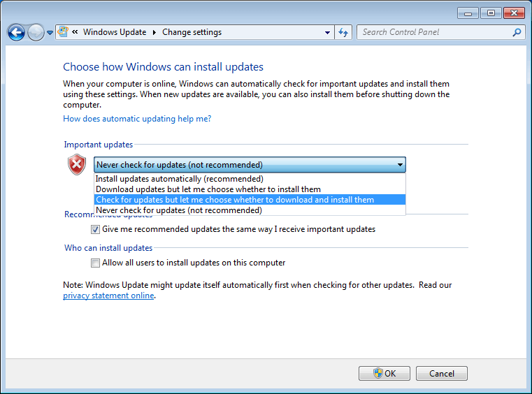Open submenu arrow after Windows Update
Screen dimensions: 532x394
coord(154,32)
